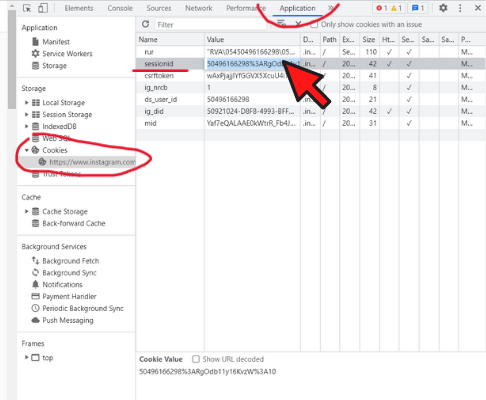Click the Payment Handler card icon
The width and height of the screenshot is (486, 400).
pos(35,296)
